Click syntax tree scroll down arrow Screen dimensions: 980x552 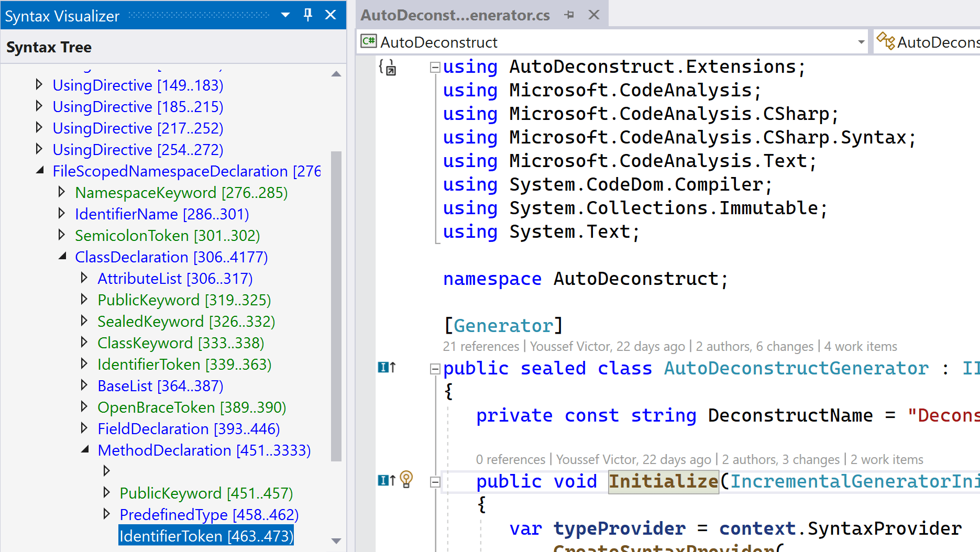[336, 541]
